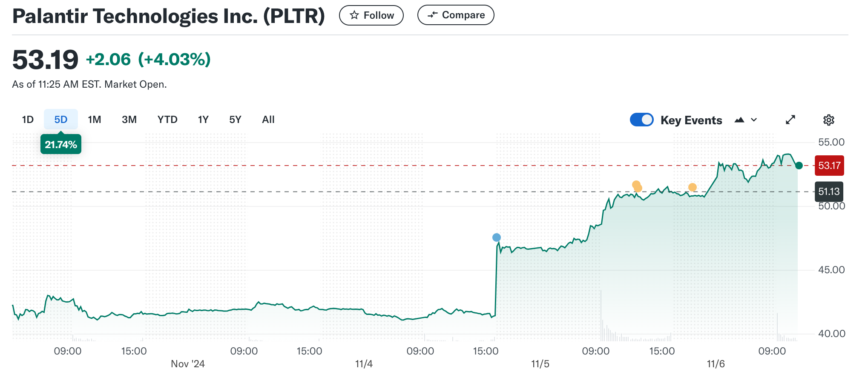
Task: Expand the chart to full screen
Action: pos(790,120)
